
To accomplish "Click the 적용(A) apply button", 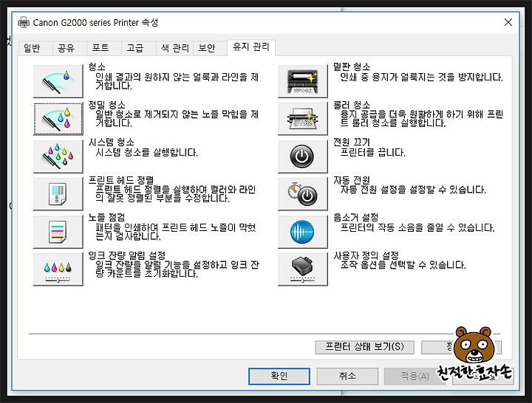I will (415, 376).
